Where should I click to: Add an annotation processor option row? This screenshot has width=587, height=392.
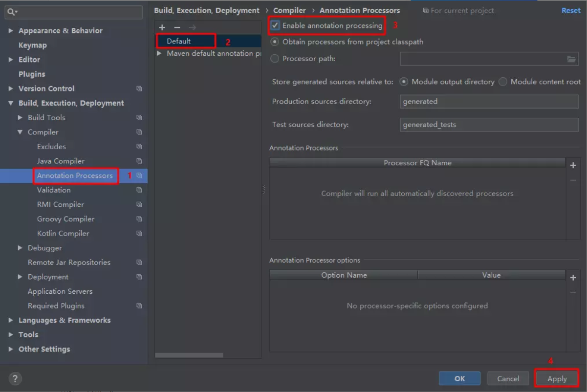pos(573,278)
